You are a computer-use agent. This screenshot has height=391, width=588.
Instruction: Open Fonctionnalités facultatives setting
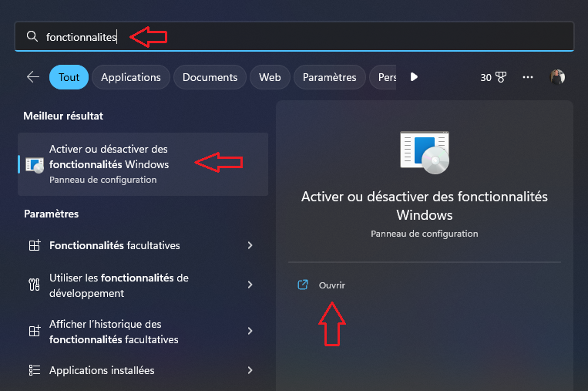(143, 245)
